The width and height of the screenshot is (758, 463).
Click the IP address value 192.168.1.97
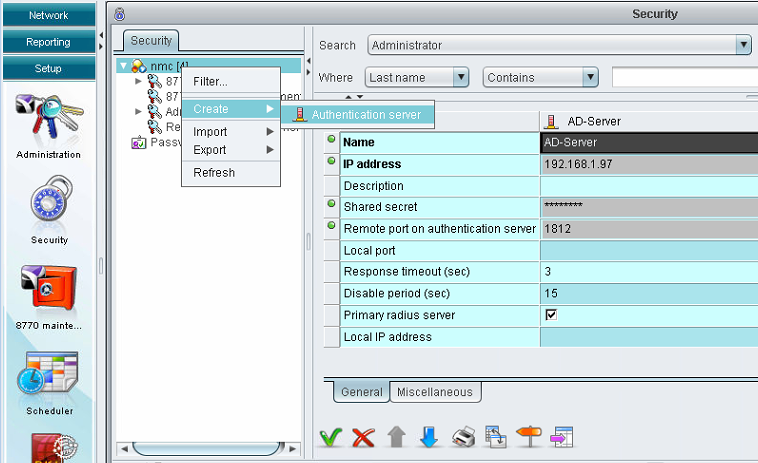tap(649, 164)
